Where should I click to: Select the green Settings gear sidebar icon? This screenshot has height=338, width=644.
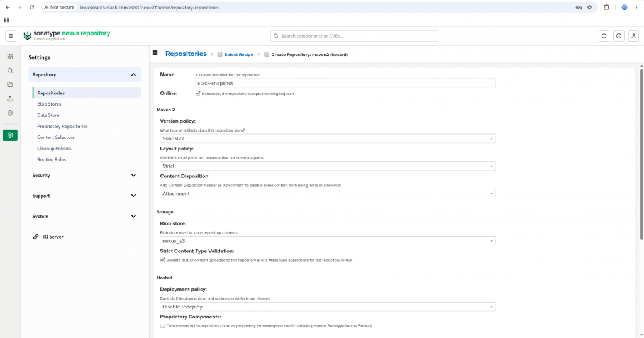coord(10,135)
